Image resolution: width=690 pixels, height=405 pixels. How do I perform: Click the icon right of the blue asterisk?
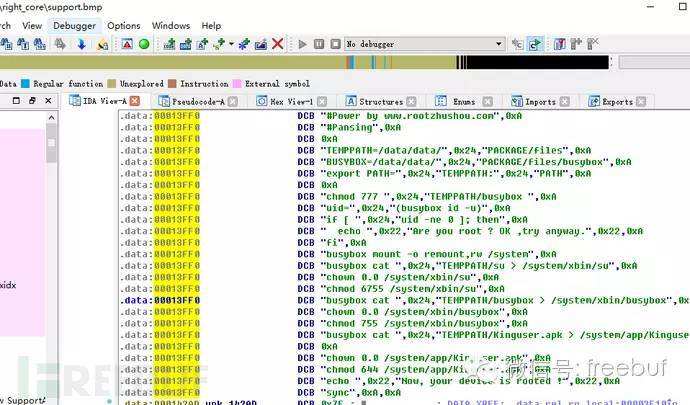click(x=261, y=44)
